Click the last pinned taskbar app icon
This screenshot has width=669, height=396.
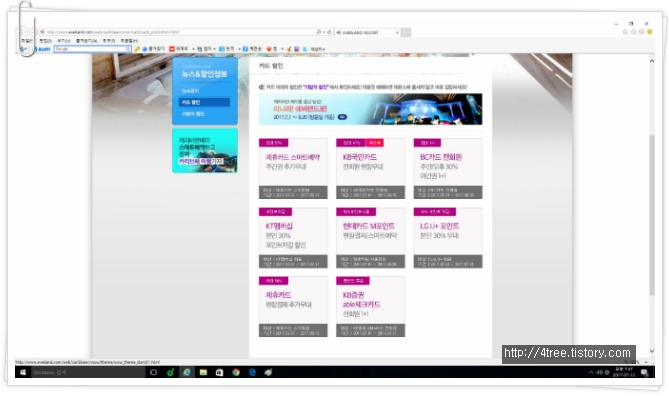(268, 373)
